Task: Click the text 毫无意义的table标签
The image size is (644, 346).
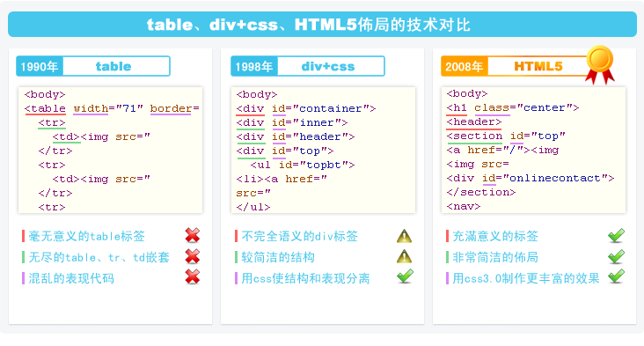Action: tap(87, 236)
